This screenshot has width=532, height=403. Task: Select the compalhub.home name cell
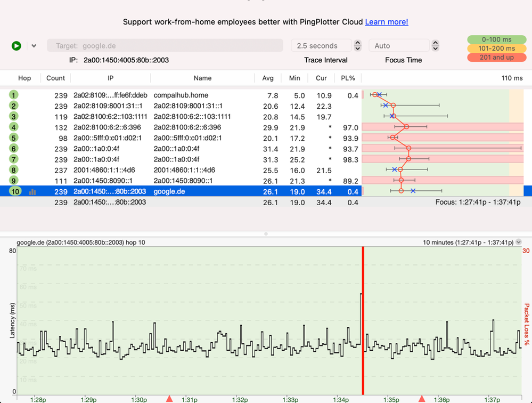(181, 95)
